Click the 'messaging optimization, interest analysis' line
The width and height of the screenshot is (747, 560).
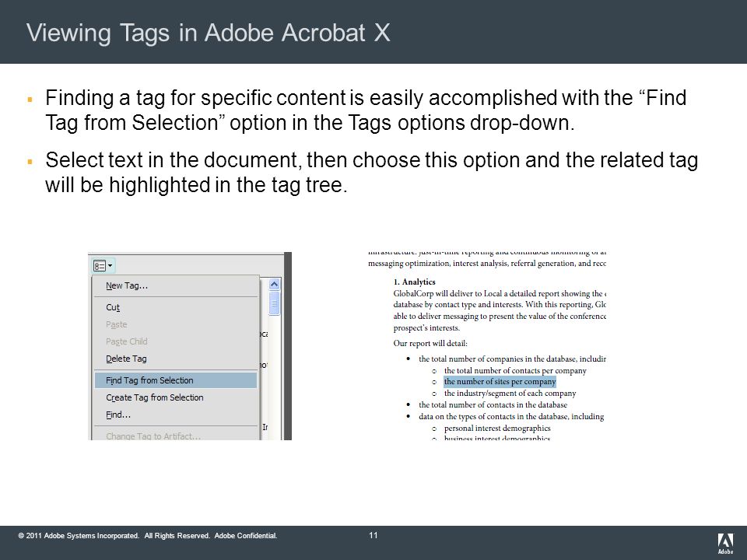pos(486,264)
